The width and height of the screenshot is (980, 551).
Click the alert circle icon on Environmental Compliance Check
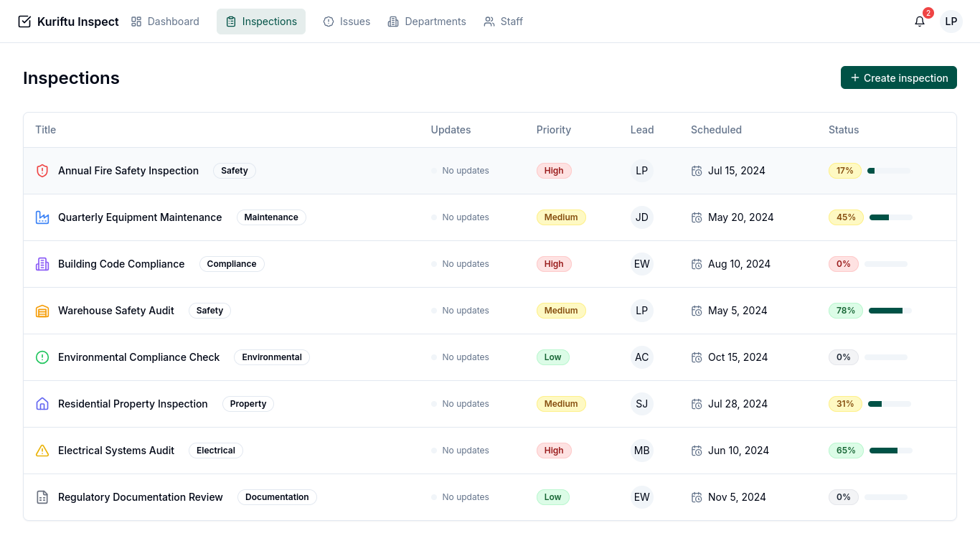42,357
